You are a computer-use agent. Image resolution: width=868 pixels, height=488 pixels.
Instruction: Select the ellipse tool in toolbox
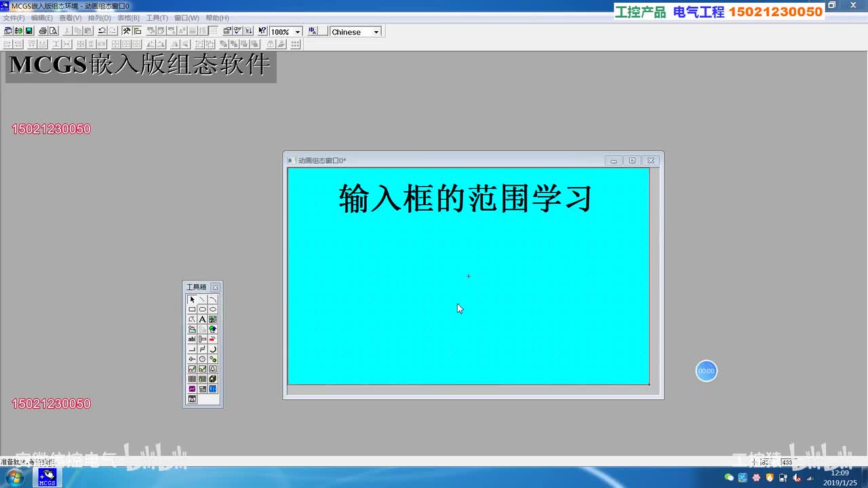(x=213, y=309)
